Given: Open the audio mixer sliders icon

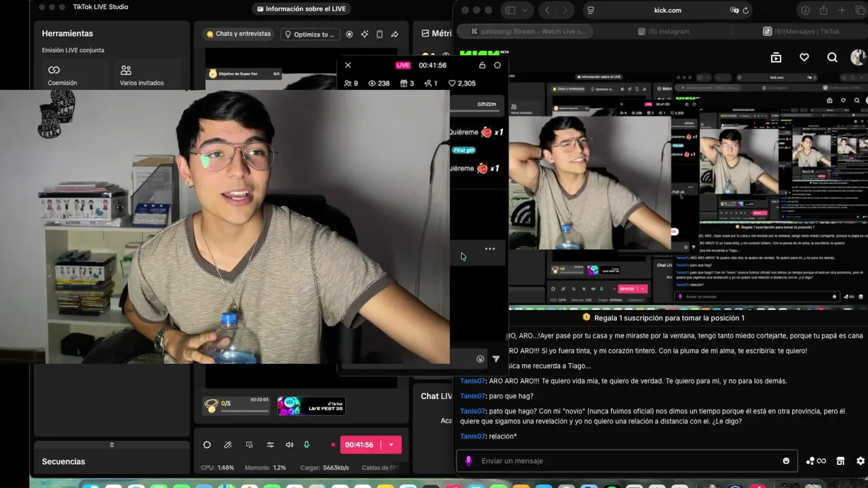Looking at the screenshot, I should 270,445.
